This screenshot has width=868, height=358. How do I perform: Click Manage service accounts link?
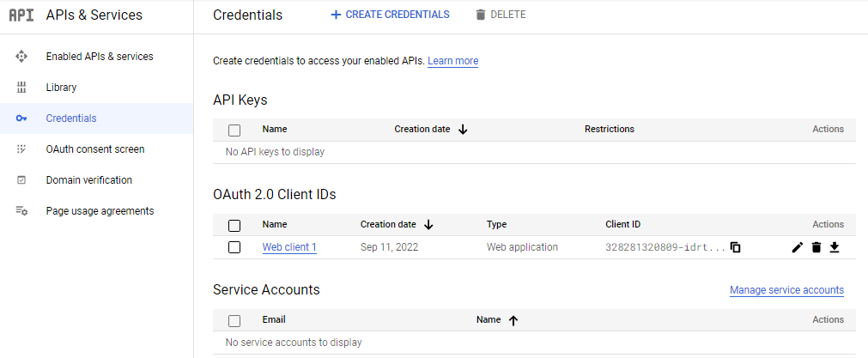point(786,290)
